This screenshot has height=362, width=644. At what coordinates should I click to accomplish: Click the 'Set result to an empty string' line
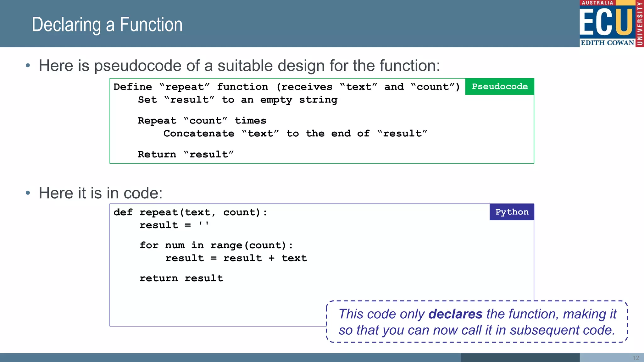[x=237, y=100]
